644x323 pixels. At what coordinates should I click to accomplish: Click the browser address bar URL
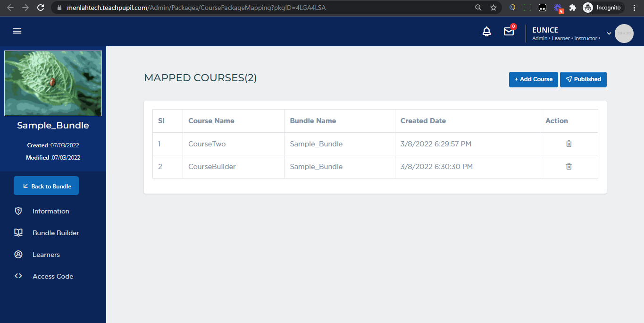coord(236,8)
